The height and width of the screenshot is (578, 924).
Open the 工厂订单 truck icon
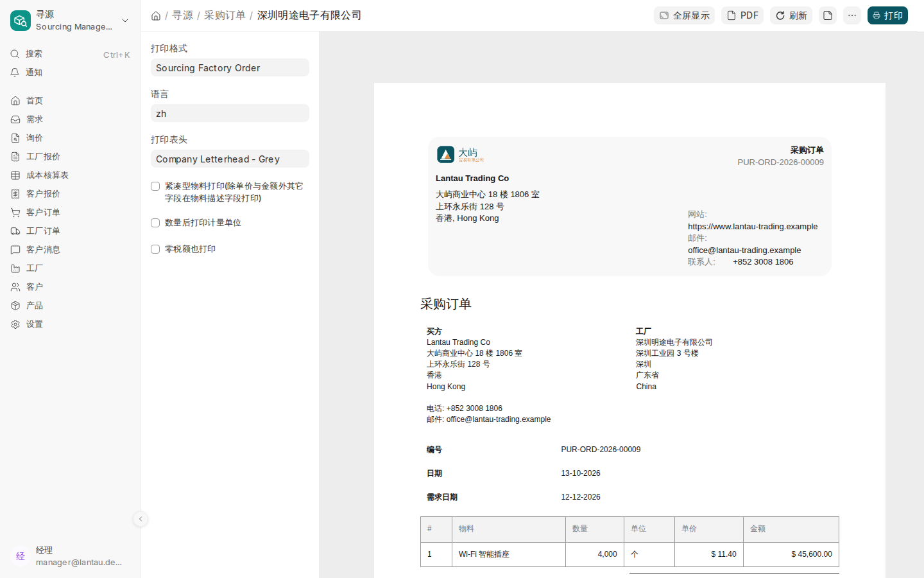pyautogui.click(x=15, y=231)
